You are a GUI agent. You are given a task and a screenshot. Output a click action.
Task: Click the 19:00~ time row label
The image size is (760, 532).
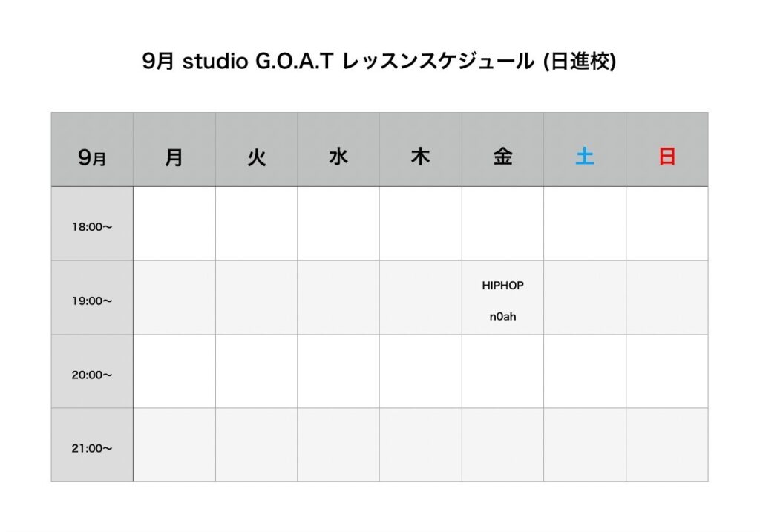coord(92,301)
